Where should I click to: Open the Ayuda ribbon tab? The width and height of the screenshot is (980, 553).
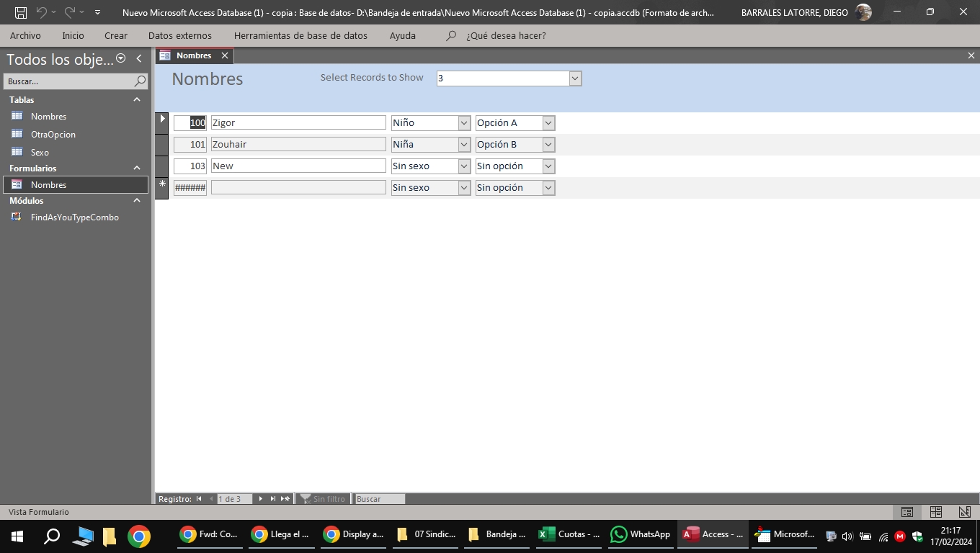coord(403,35)
